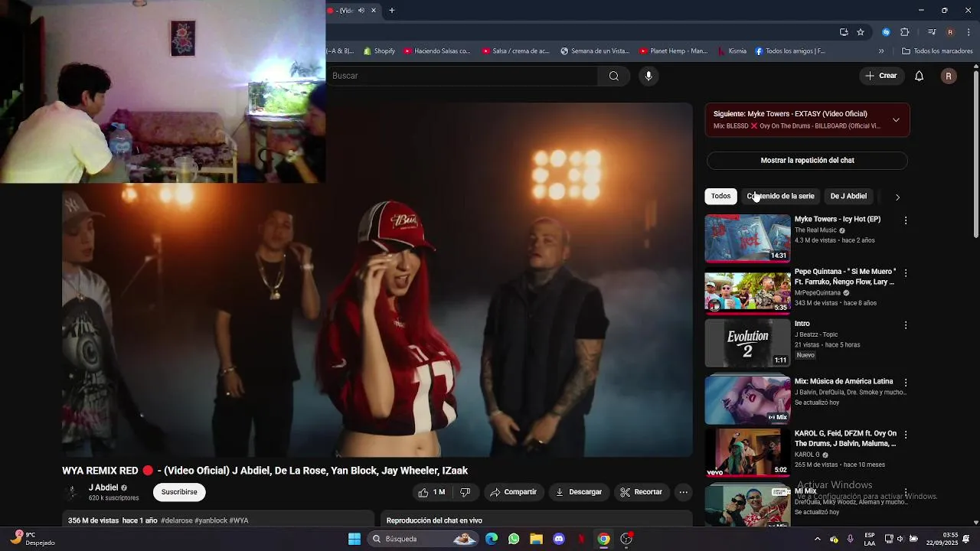Close the current YouTube tab
The image size is (980, 551).
374,11
